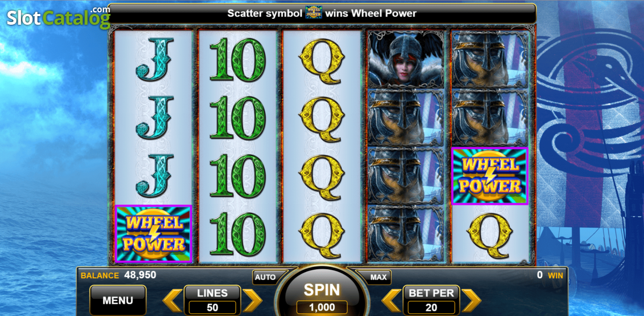Screen dimensions: 644x316
Task: Click the top J symbol on reel one
Action: 153,59
